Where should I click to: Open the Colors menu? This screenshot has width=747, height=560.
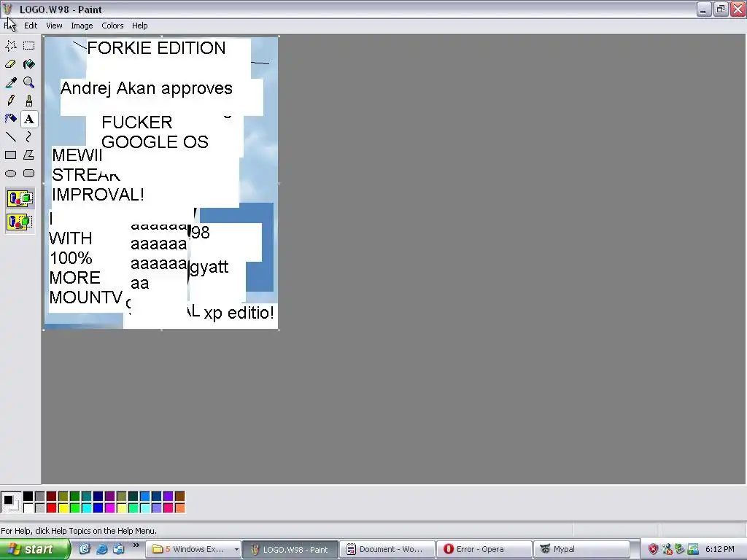point(112,26)
